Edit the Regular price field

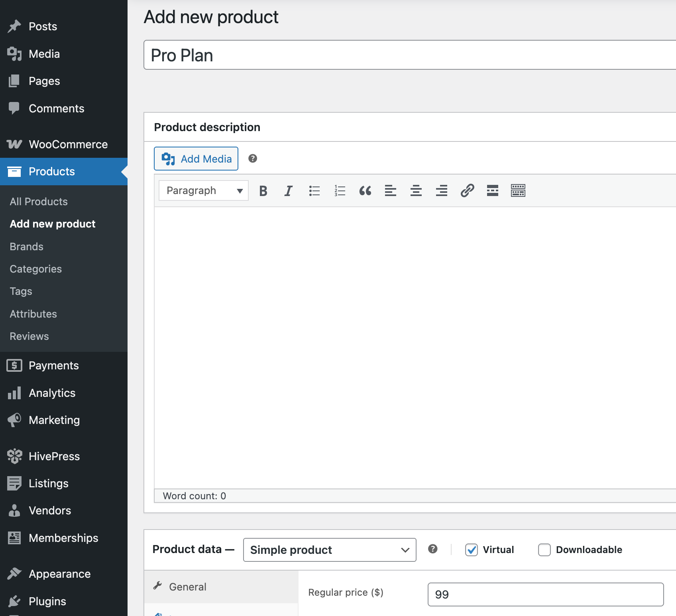coord(545,594)
